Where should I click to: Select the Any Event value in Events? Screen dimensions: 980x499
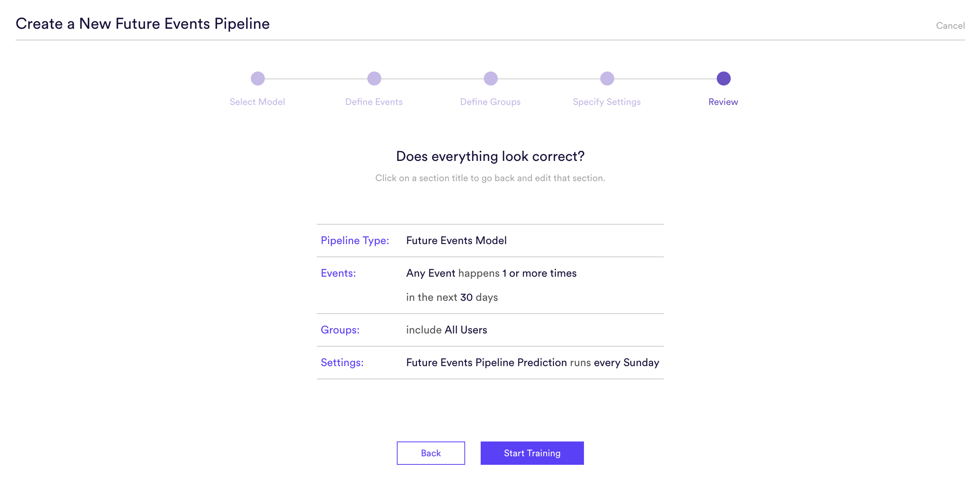click(430, 273)
